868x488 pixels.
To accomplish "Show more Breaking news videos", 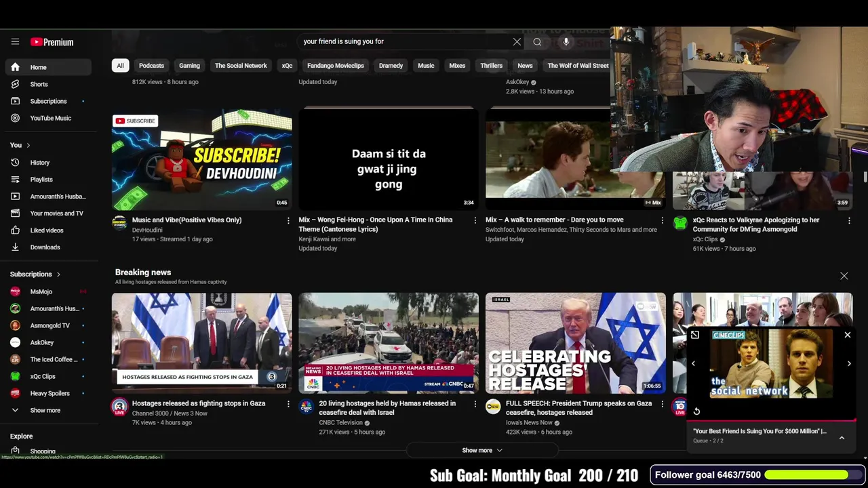I will [482, 450].
